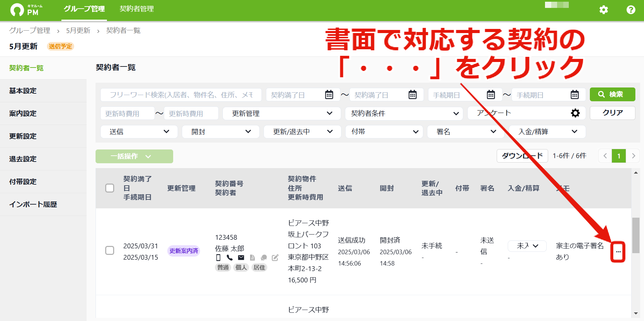The image size is (644, 321).
Task: Click the 16,500 円 renewal fee
Action: (302, 280)
